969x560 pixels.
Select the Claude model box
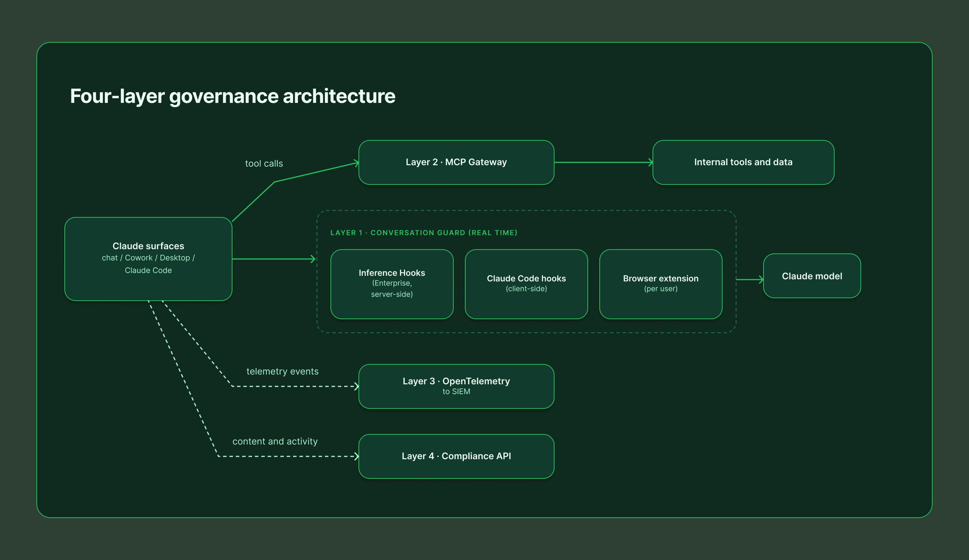point(812,276)
